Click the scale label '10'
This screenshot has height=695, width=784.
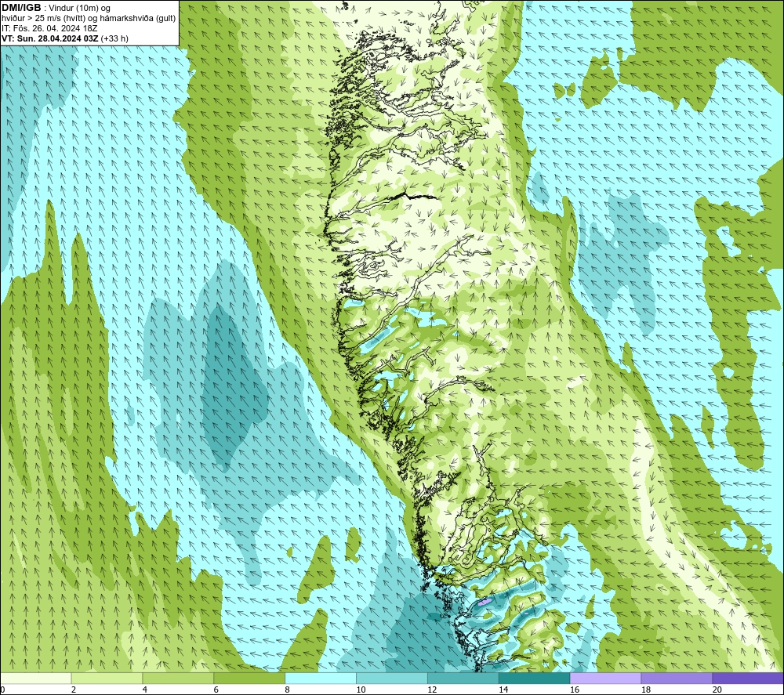361,690
